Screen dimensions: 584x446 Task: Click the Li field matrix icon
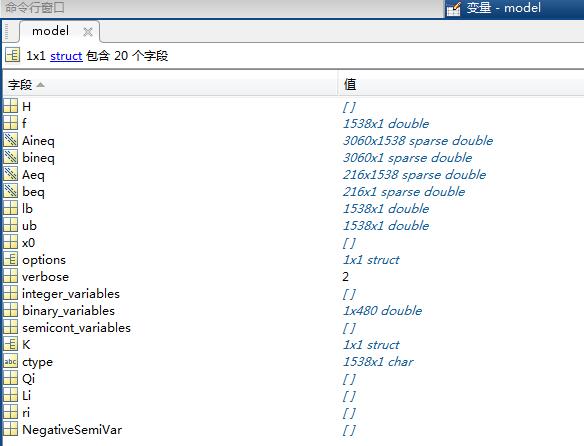[x=10, y=395]
